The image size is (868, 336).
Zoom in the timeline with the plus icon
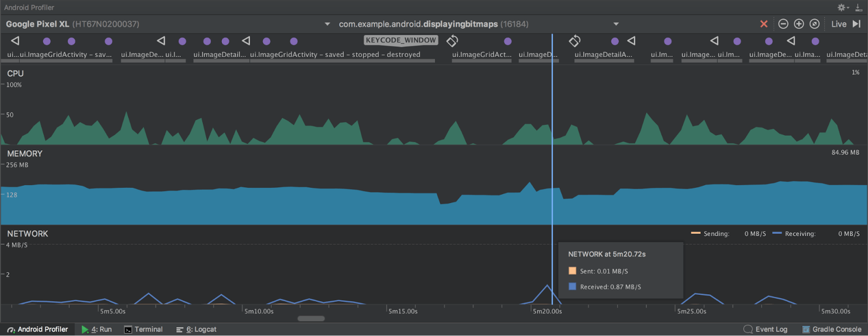pyautogui.click(x=799, y=24)
